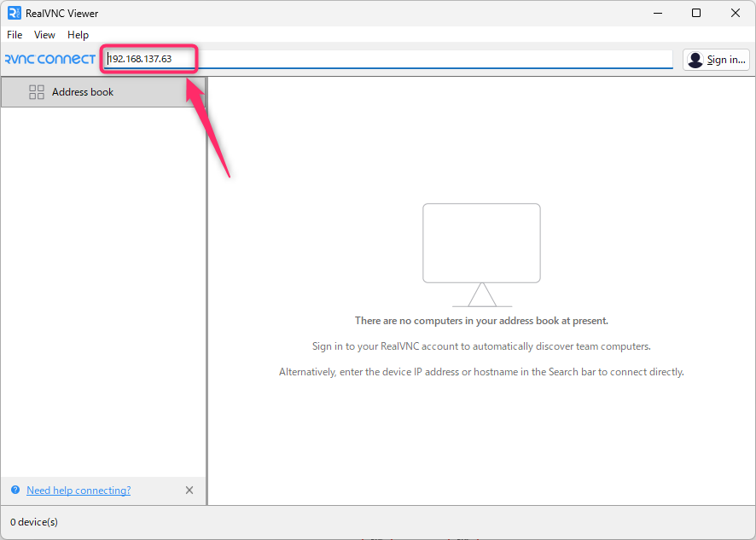756x540 pixels.
Task: Dismiss the Need help connecting banner
Action: click(x=189, y=491)
